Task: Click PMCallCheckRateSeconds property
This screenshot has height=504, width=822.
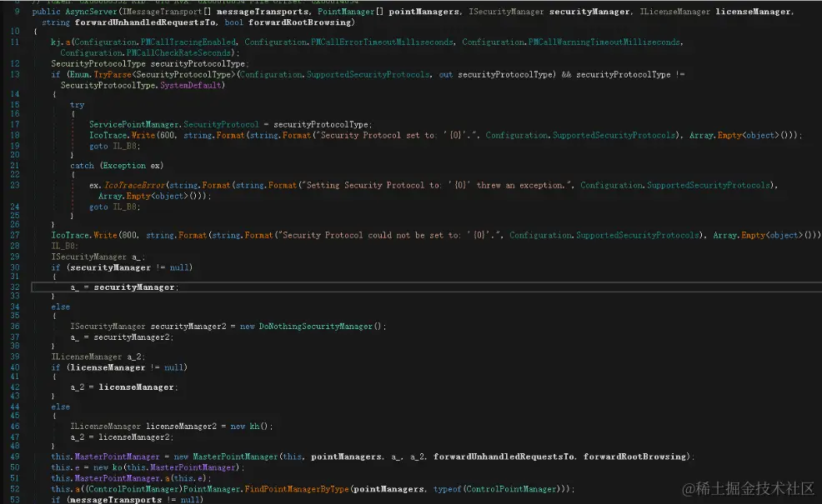Action: 178,53
